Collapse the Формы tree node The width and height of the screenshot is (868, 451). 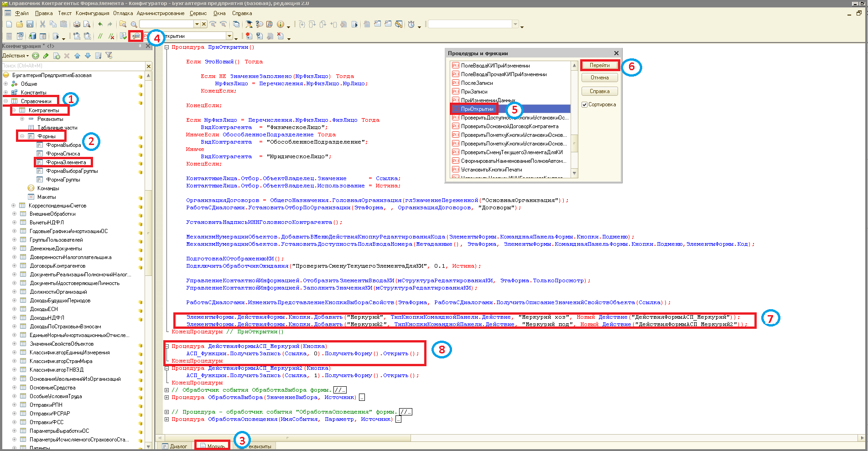pos(22,136)
